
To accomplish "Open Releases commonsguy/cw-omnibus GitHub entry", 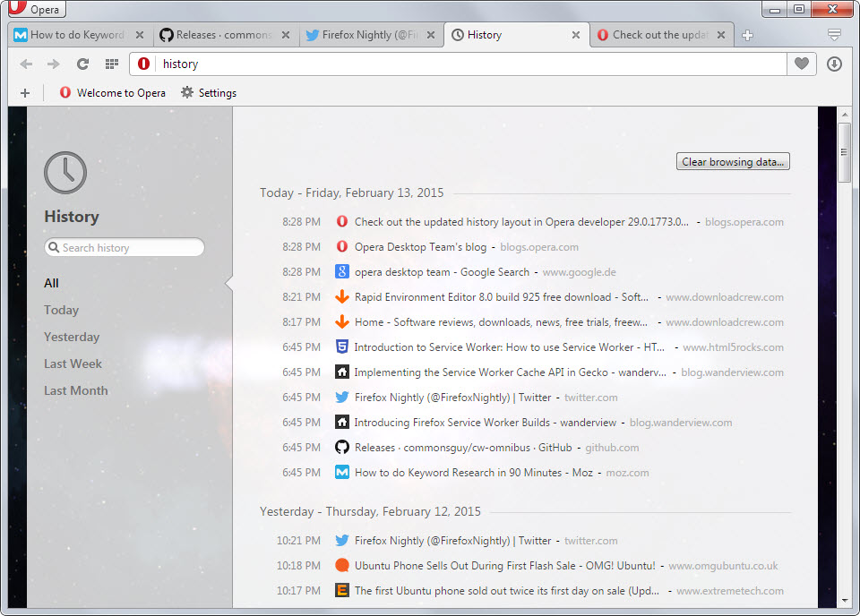I will (463, 448).
